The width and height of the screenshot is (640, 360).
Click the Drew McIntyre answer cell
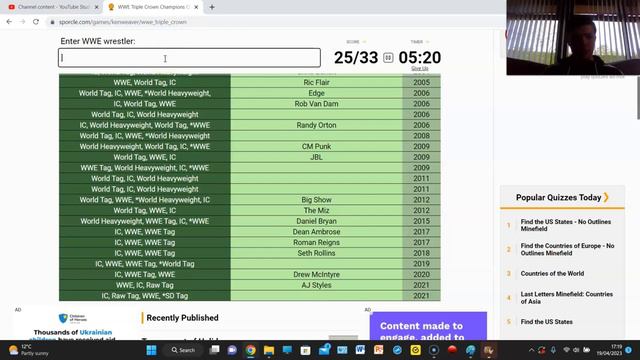[316, 274]
